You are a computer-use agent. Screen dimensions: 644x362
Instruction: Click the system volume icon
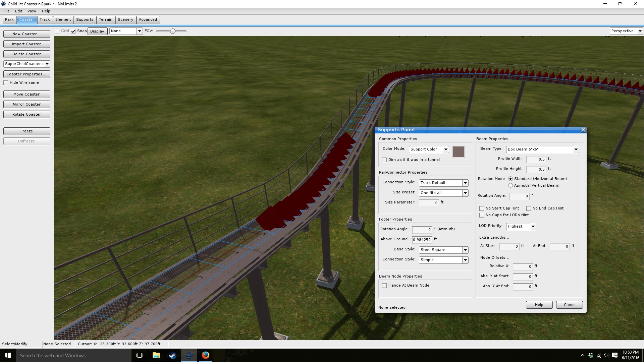606,355
